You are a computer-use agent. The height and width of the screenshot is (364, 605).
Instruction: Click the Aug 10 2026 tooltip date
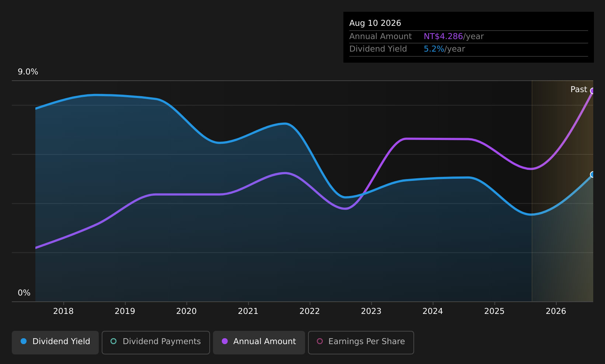[x=375, y=23]
